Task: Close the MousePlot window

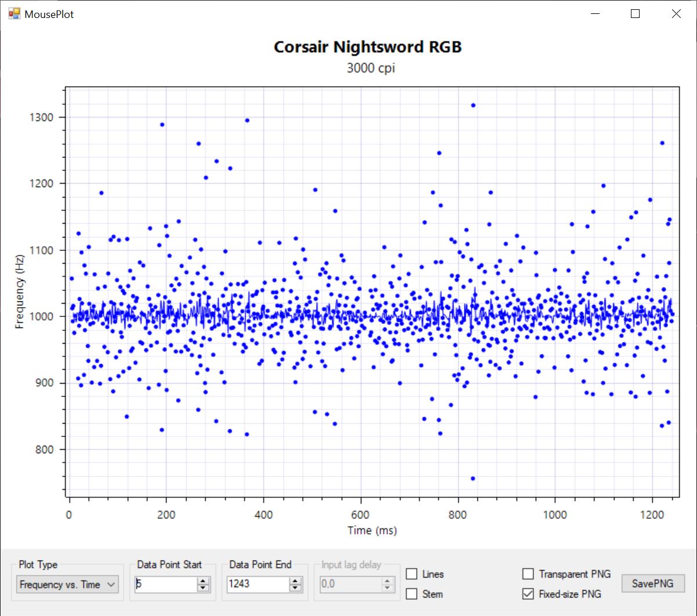Action: (676, 14)
